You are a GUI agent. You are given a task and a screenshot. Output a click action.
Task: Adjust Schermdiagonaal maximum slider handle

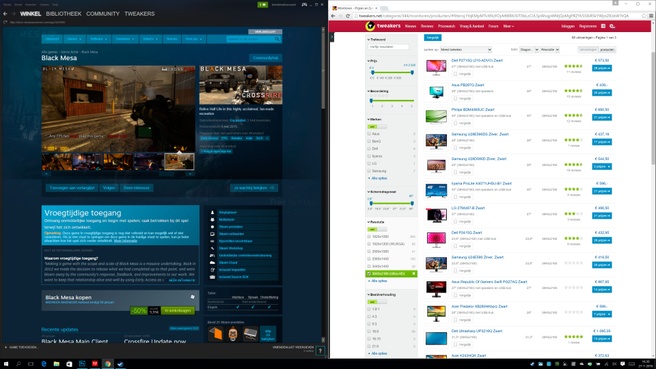click(412, 203)
